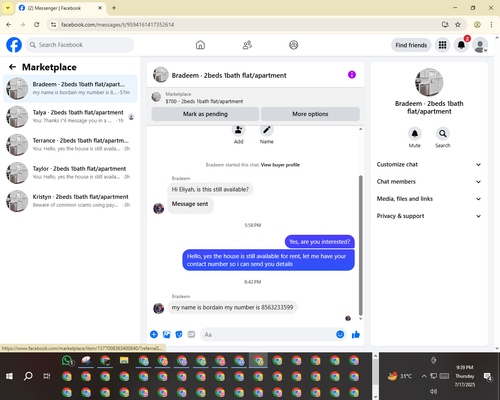Edit the chat name pencil icon
Image resolution: width=500 pixels, height=400 pixels.
click(x=267, y=131)
